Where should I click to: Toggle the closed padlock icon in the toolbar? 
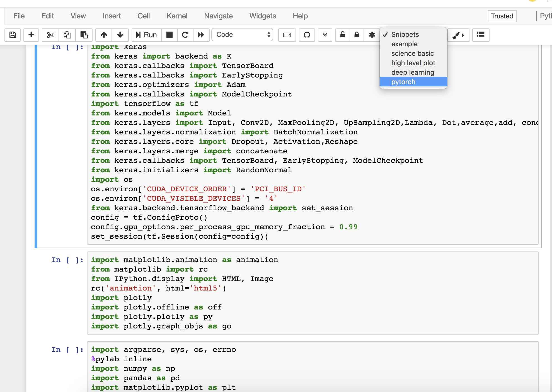(x=357, y=35)
